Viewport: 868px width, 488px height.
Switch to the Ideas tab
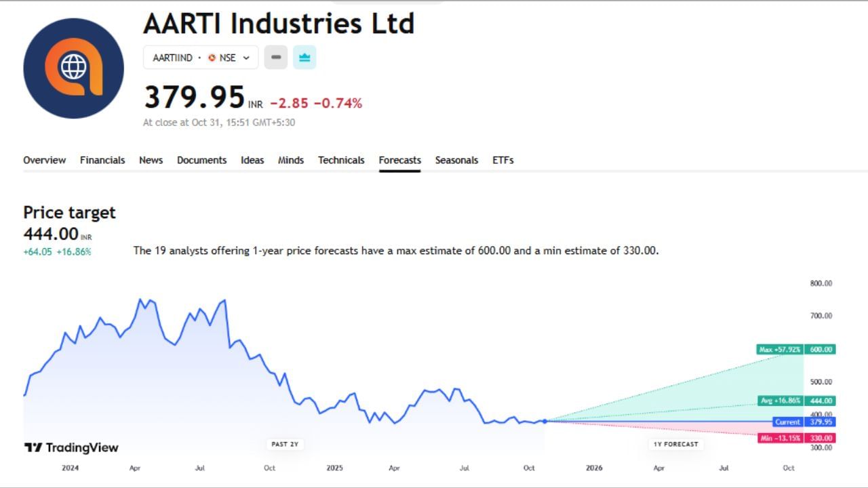[x=252, y=160]
